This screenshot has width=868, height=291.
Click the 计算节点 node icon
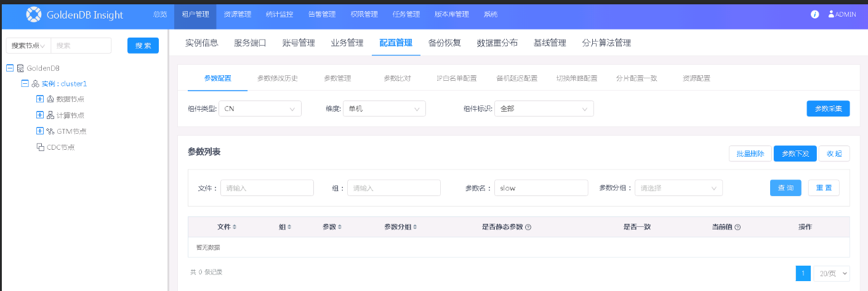click(50, 115)
